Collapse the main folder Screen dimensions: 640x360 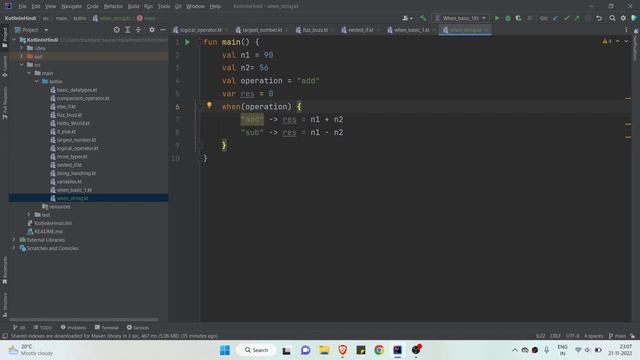pos(29,73)
